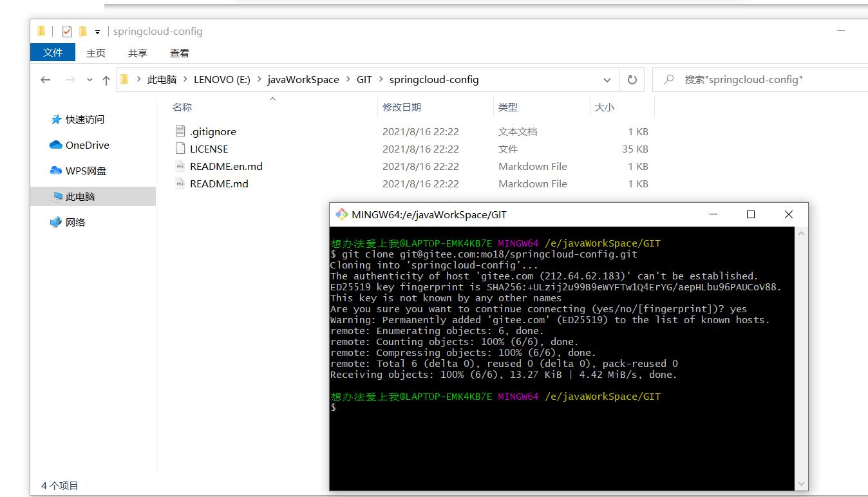Select 此电脑 in the address path
The image size is (868, 497).
[162, 80]
